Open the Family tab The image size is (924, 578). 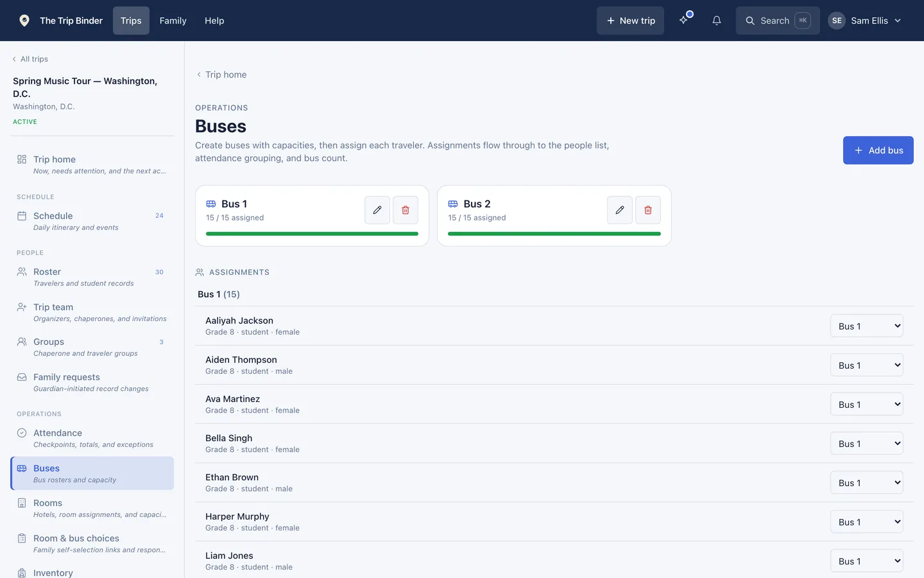click(173, 21)
